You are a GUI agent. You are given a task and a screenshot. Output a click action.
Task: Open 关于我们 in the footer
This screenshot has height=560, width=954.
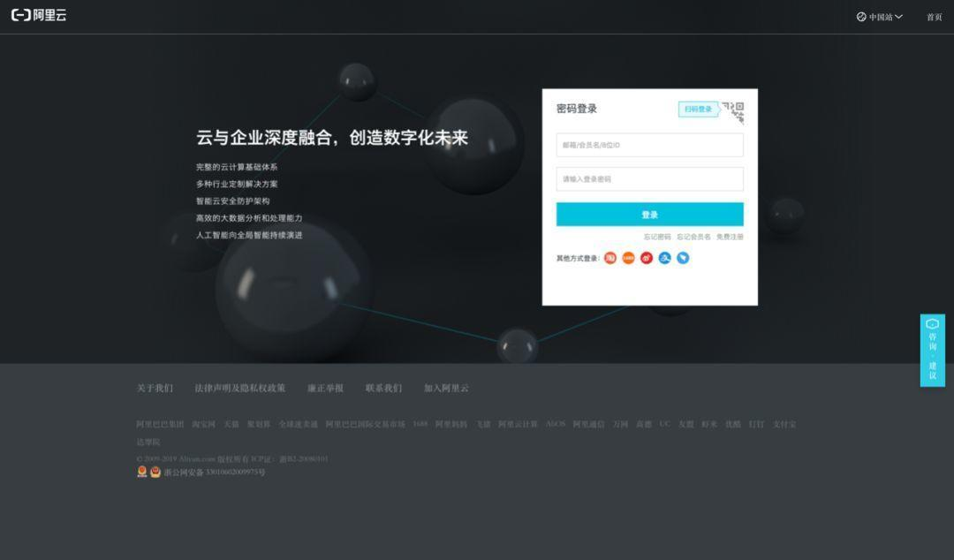[x=155, y=388]
